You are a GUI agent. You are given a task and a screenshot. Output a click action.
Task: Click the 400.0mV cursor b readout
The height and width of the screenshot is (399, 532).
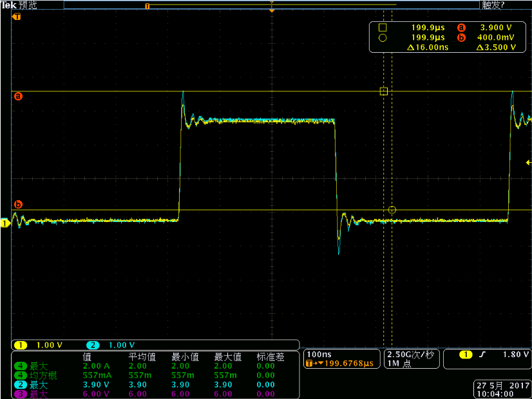click(496, 37)
